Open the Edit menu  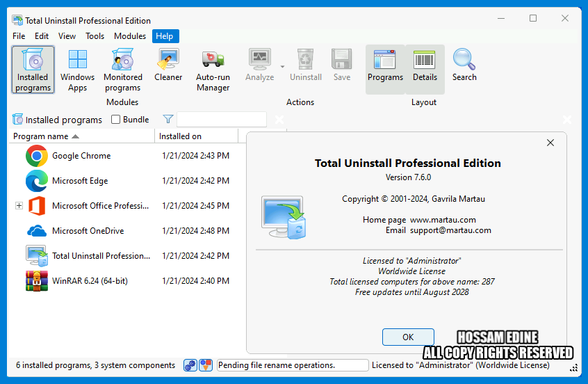42,36
